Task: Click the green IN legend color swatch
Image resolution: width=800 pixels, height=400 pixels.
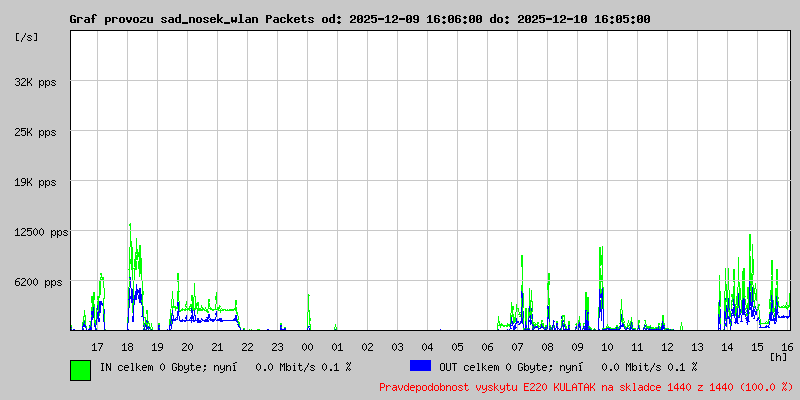Action: click(x=81, y=370)
